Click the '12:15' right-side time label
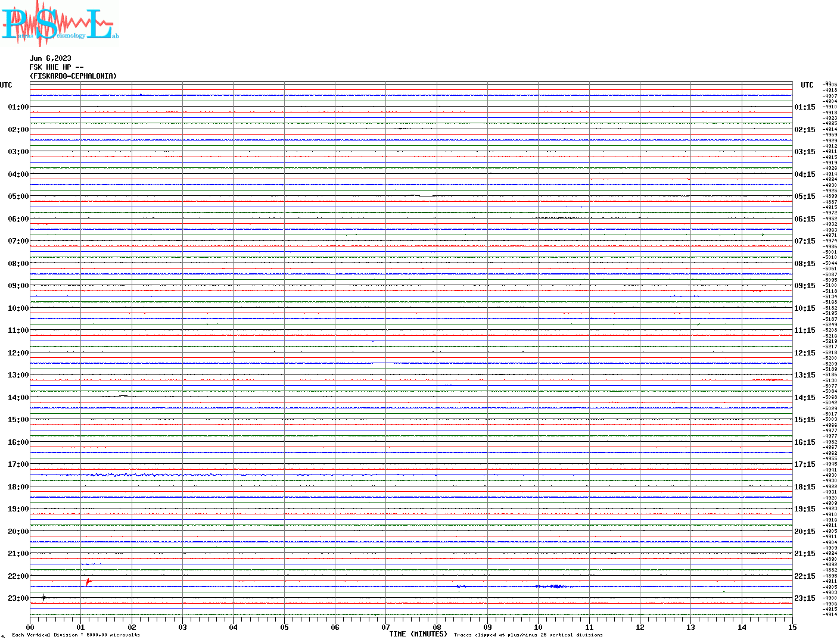 805,353
